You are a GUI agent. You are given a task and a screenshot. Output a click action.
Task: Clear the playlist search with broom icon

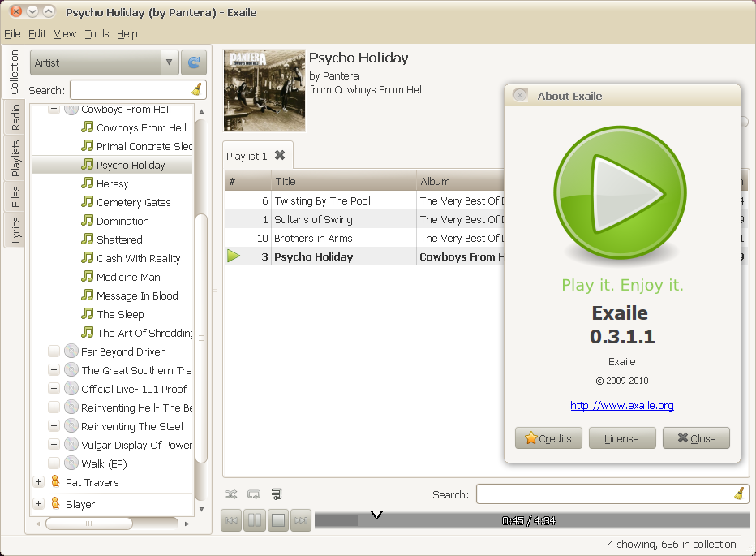tap(739, 494)
